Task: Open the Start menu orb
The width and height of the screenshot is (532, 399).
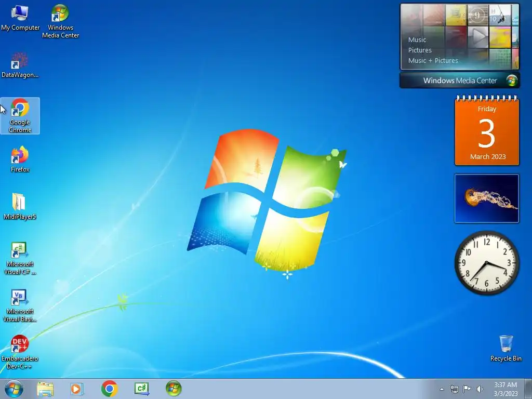Action: (x=14, y=389)
